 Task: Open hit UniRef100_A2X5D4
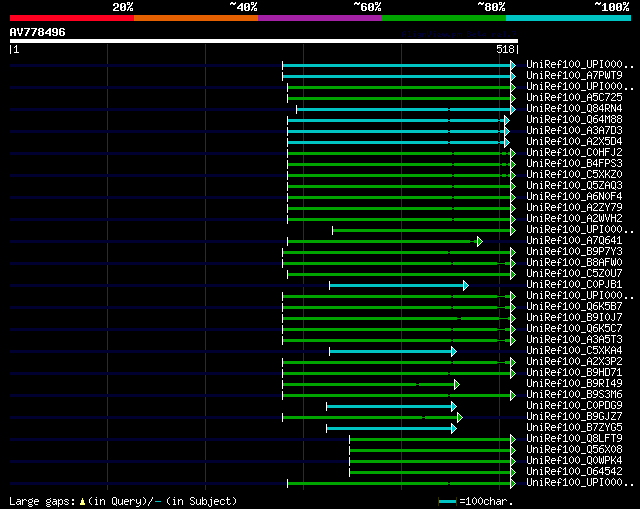pyautogui.click(x=574, y=142)
